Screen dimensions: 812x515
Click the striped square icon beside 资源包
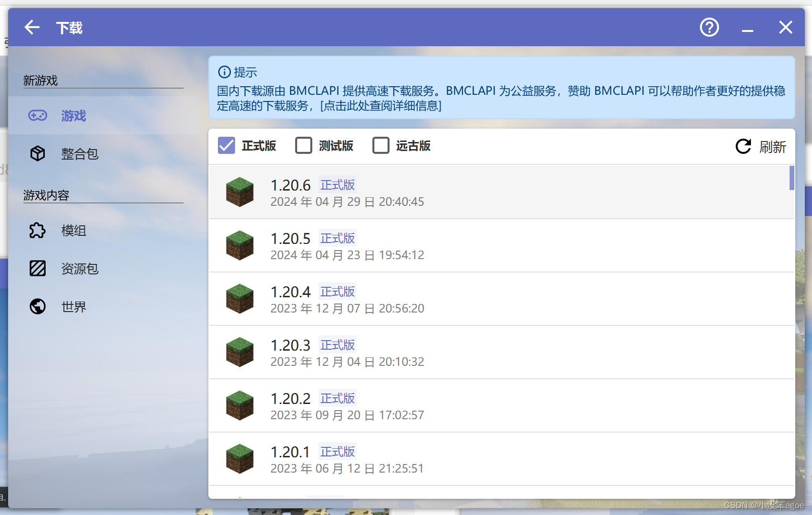[x=38, y=269]
